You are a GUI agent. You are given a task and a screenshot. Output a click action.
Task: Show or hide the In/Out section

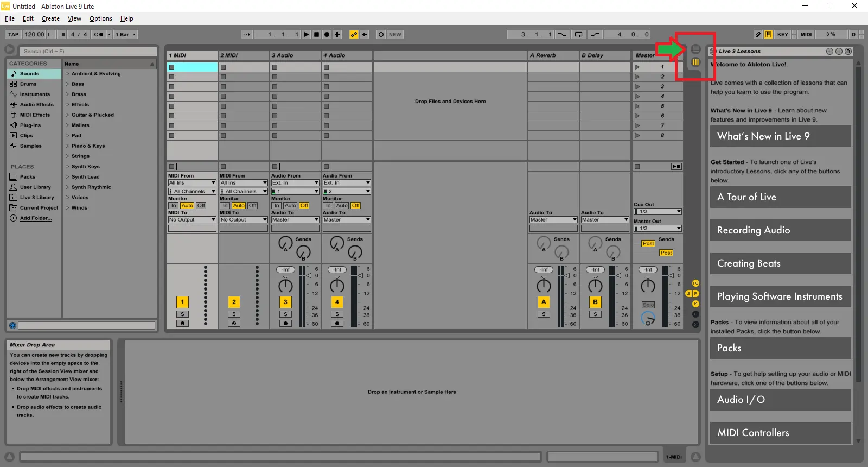click(695, 283)
